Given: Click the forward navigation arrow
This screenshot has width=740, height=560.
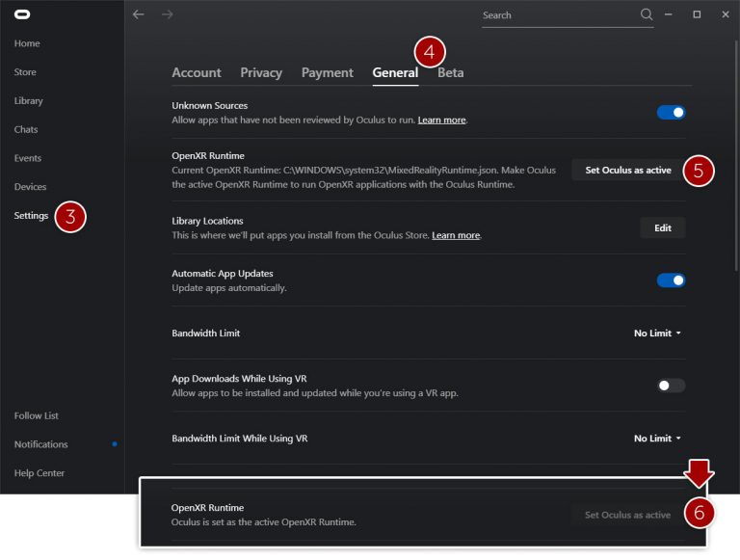Looking at the screenshot, I should point(168,14).
